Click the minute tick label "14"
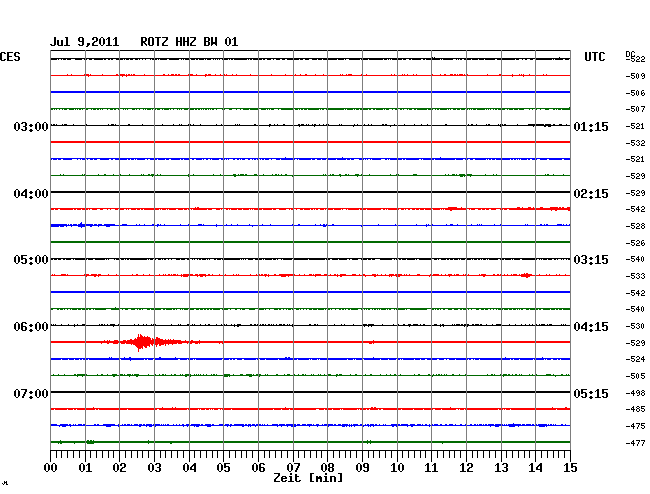Image resolution: width=650 pixels, height=494 pixels. [x=535, y=468]
